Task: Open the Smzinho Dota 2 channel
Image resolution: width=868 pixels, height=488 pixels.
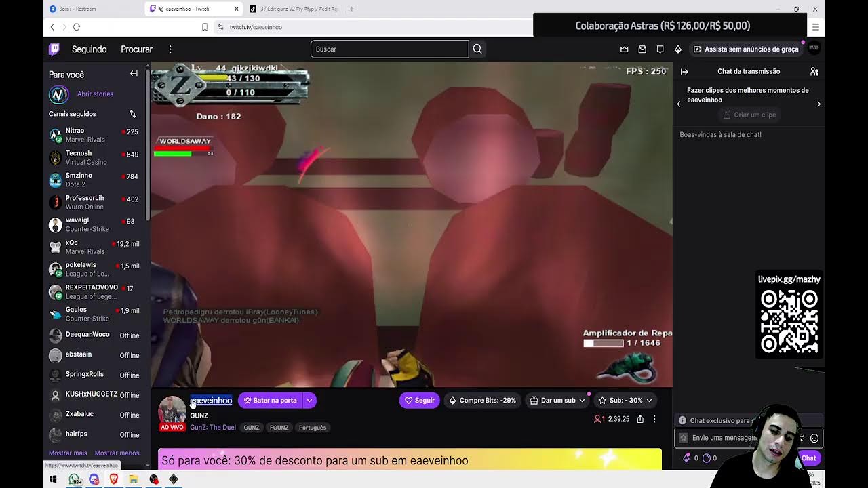Action: coord(94,180)
